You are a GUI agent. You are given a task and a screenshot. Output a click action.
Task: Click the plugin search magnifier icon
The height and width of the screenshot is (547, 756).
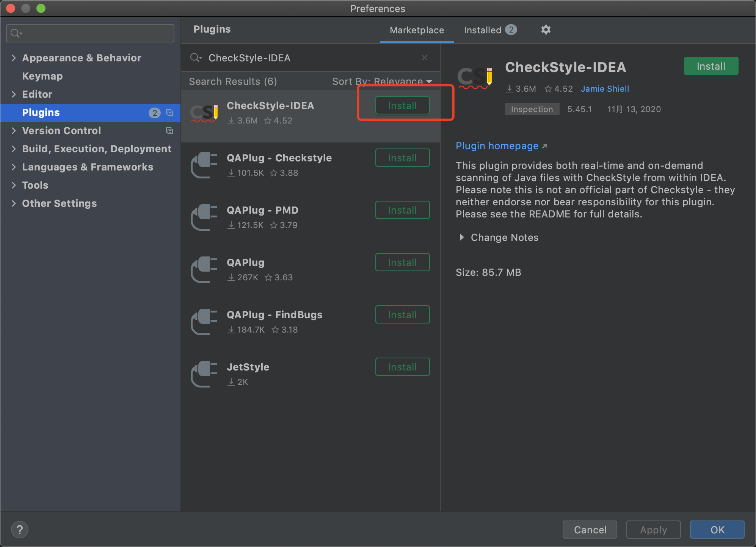point(196,58)
